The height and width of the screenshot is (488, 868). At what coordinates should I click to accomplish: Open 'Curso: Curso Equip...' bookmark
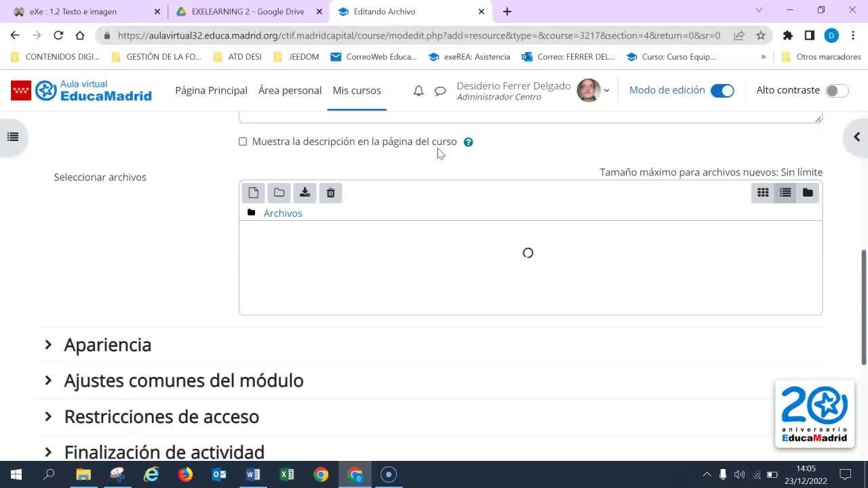pyautogui.click(x=671, y=57)
